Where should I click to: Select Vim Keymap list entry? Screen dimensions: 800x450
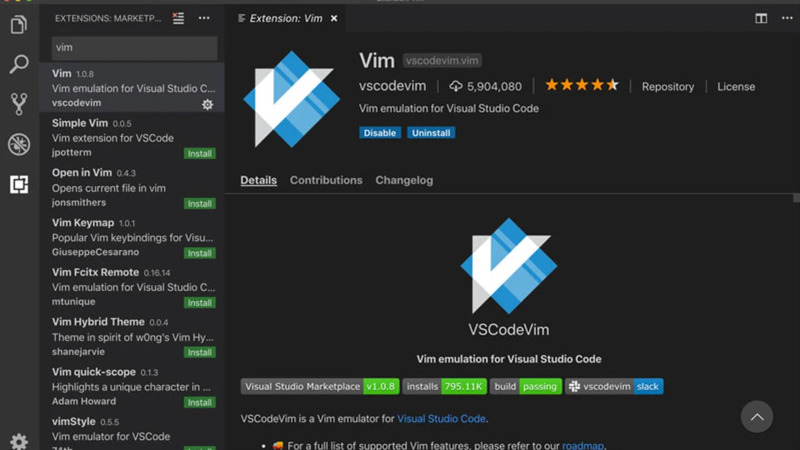click(x=132, y=237)
